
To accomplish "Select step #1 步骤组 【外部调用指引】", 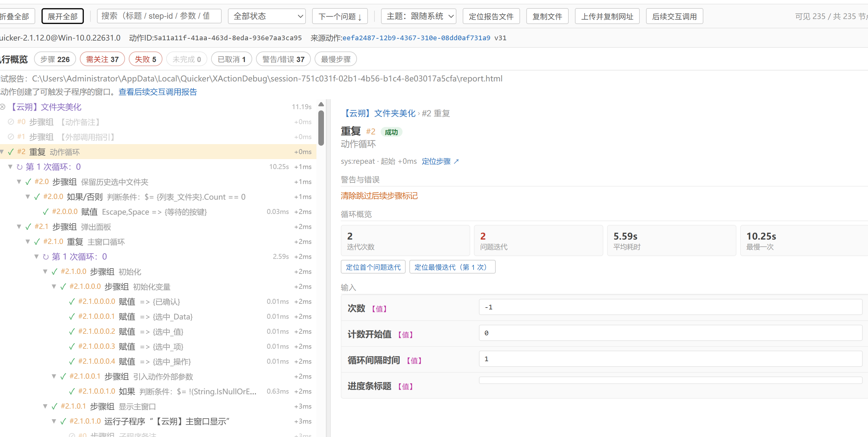I will click(x=158, y=137).
